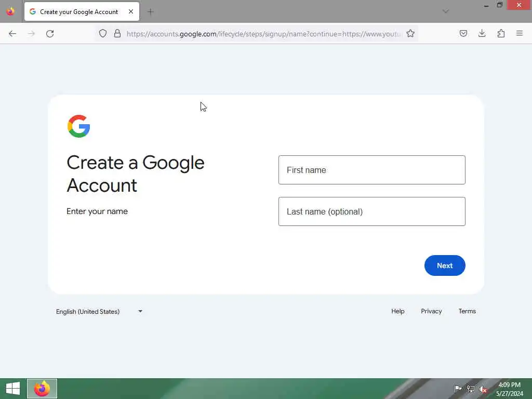The image size is (532, 399).
Task: Click the address bar URL
Action: coord(263,34)
